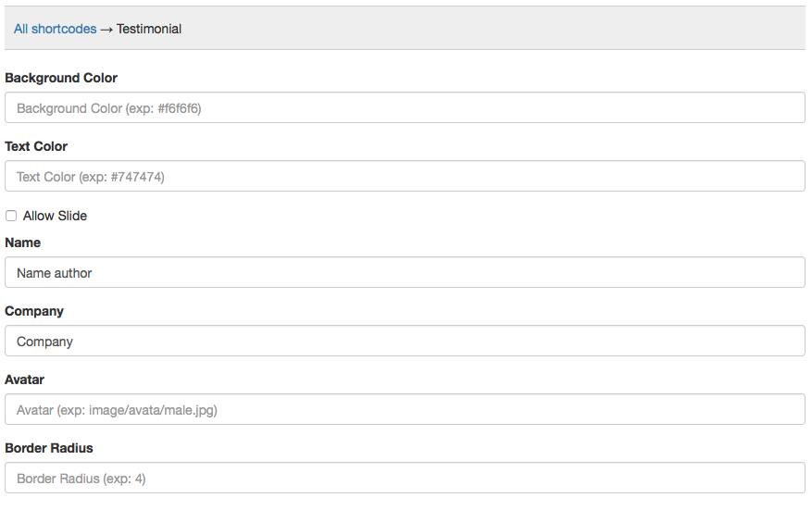The width and height of the screenshot is (812, 510).
Task: Open the All shortcodes breadcrumb link
Action: (x=55, y=29)
